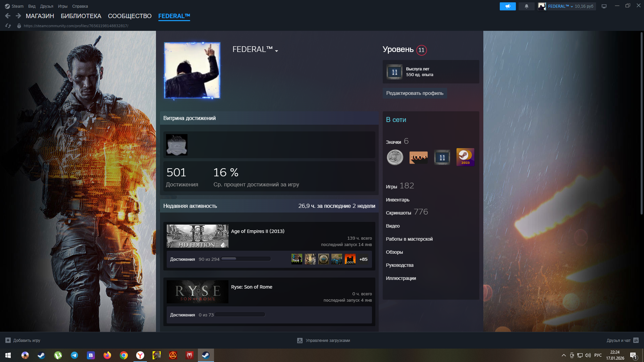Go back with the left arrow
This screenshot has height=362, width=644.
coord(8,16)
